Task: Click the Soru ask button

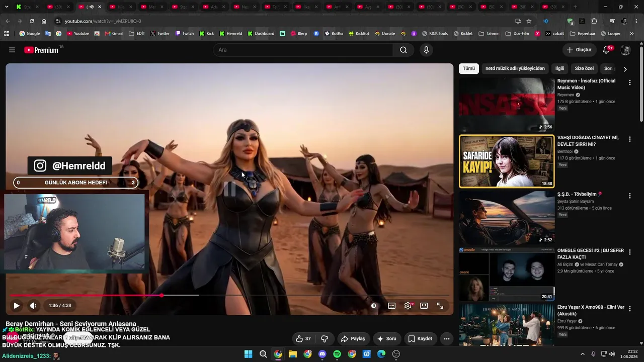Action: pyautogui.click(x=387, y=339)
